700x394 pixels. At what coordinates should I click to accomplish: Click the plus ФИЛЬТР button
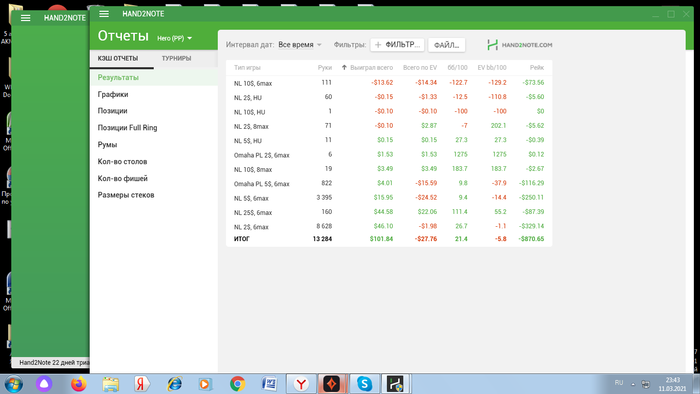click(x=397, y=45)
